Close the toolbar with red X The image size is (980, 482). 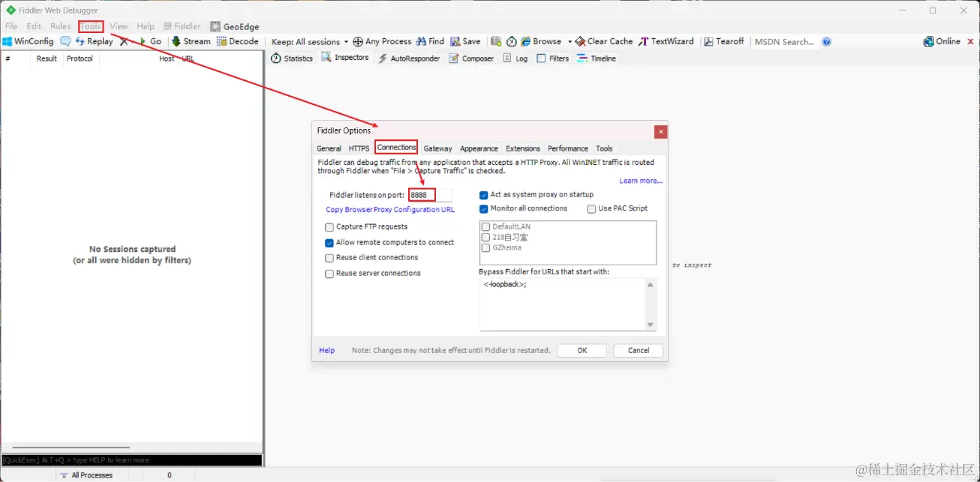coord(969,42)
